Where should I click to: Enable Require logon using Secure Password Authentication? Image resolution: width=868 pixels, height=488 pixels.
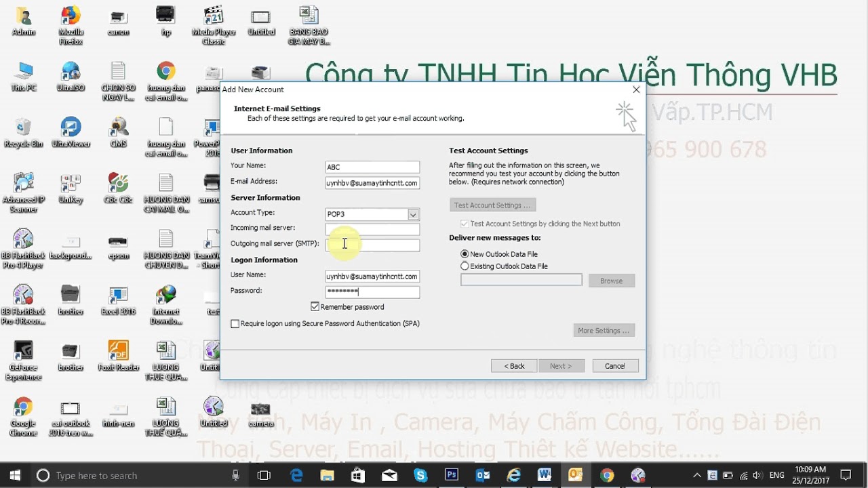235,324
